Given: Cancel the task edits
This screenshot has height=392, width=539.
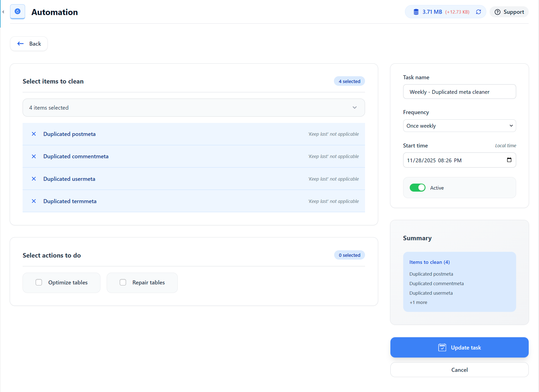Looking at the screenshot, I should [x=459, y=370].
